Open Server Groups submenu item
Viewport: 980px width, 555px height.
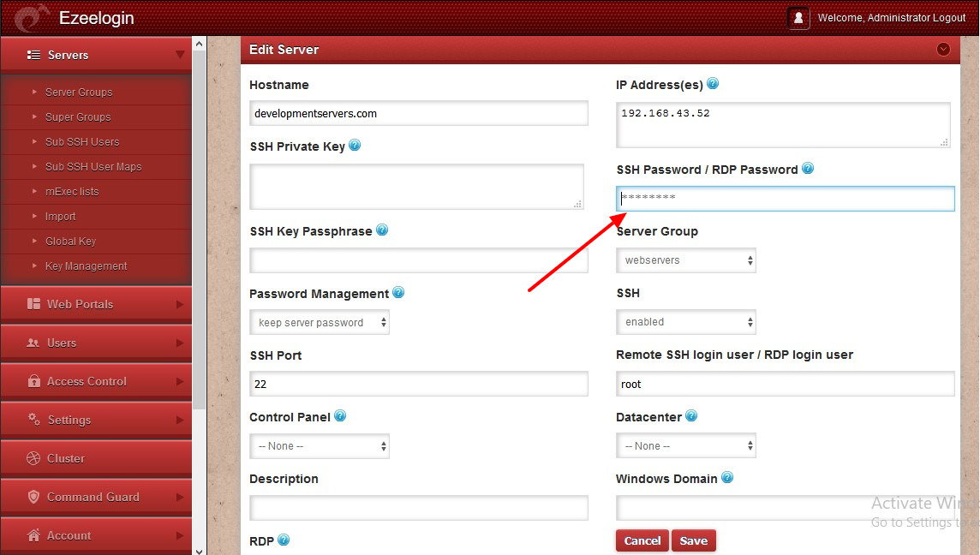tap(79, 92)
